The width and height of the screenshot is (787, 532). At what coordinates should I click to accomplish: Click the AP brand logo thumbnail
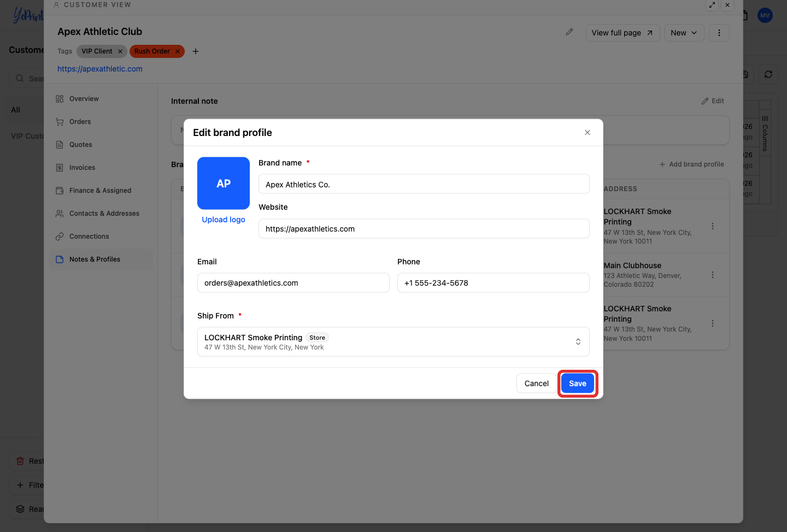[x=224, y=184]
